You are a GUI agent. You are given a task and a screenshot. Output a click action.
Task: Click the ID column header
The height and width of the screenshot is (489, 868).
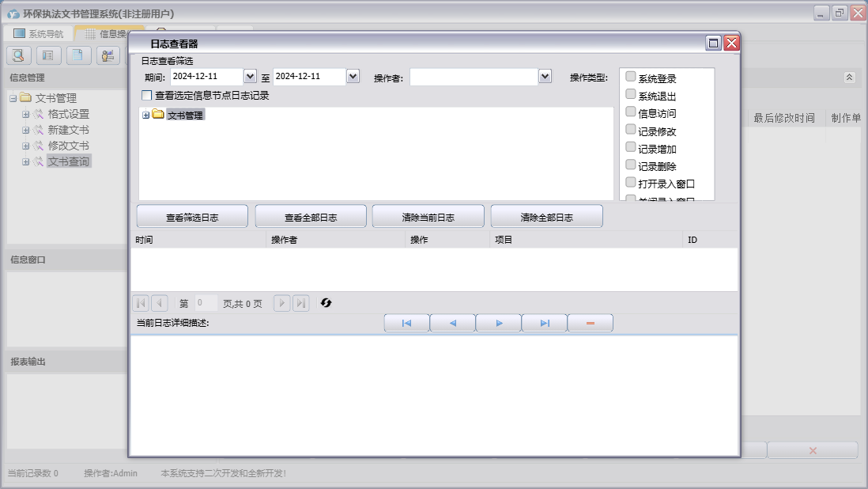tap(711, 240)
